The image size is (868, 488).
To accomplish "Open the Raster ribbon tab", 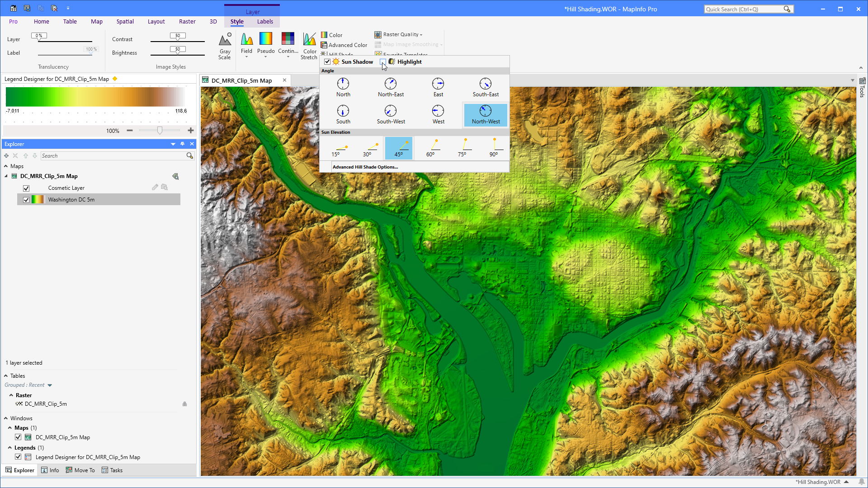I will point(187,21).
